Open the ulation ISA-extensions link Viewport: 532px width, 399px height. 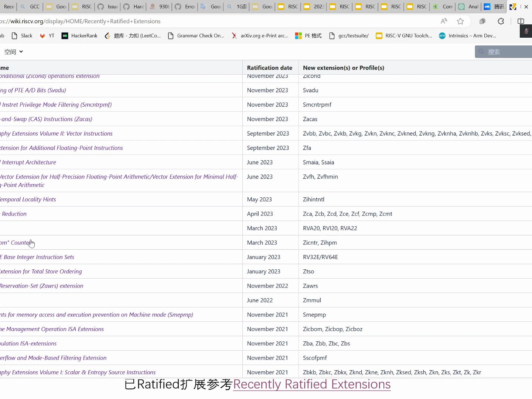tap(28, 343)
